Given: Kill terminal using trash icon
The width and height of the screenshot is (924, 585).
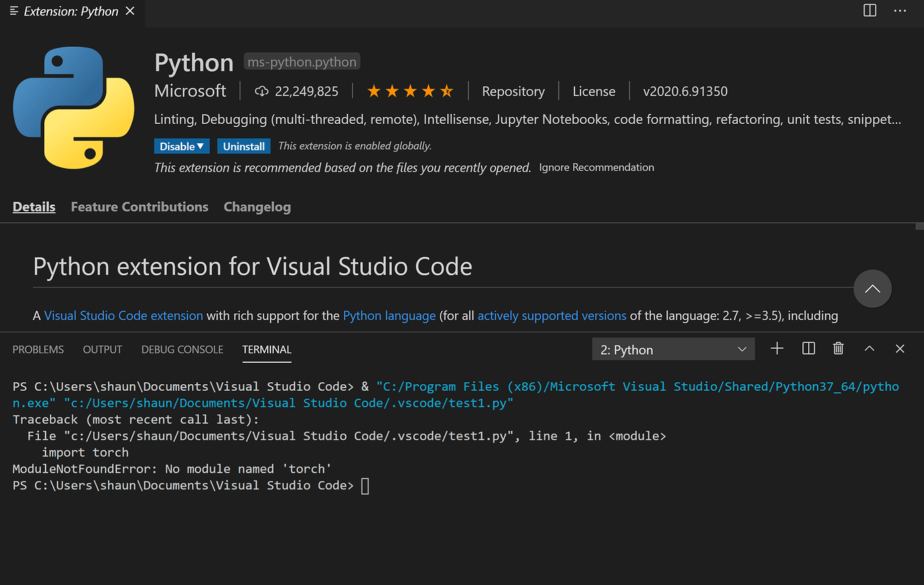Looking at the screenshot, I should (x=838, y=349).
